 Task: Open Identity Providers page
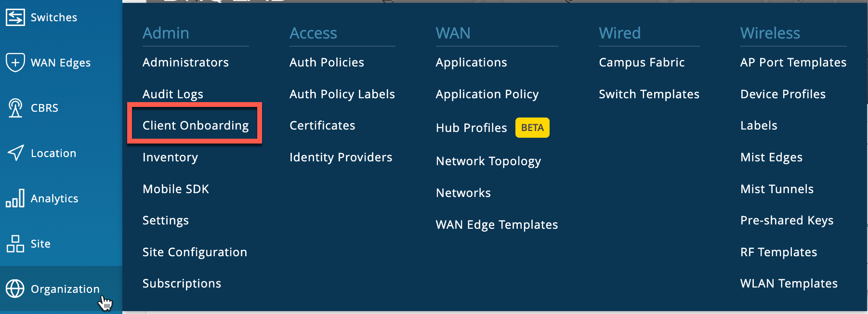[341, 157]
